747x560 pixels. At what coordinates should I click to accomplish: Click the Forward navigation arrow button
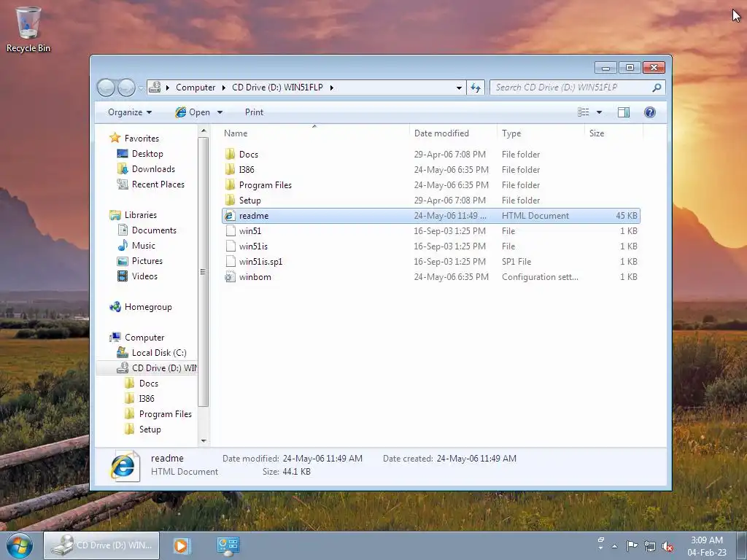coord(126,87)
